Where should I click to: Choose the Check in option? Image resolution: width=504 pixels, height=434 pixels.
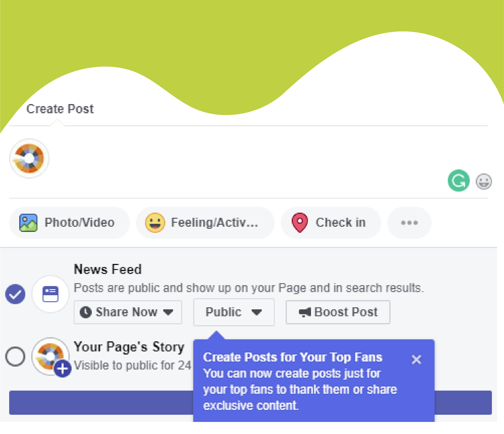pyautogui.click(x=331, y=223)
